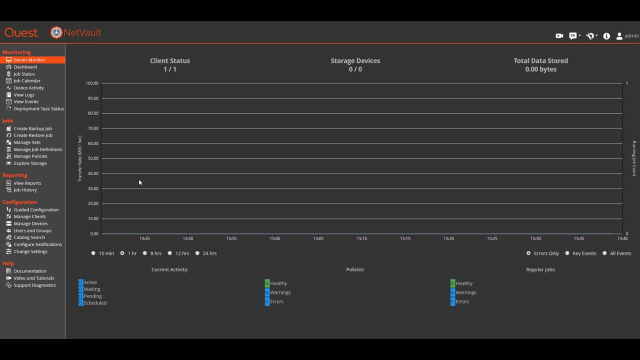This screenshot has width=640, height=360.
Task: Click the Manage Policies icon
Action: (x=9, y=156)
